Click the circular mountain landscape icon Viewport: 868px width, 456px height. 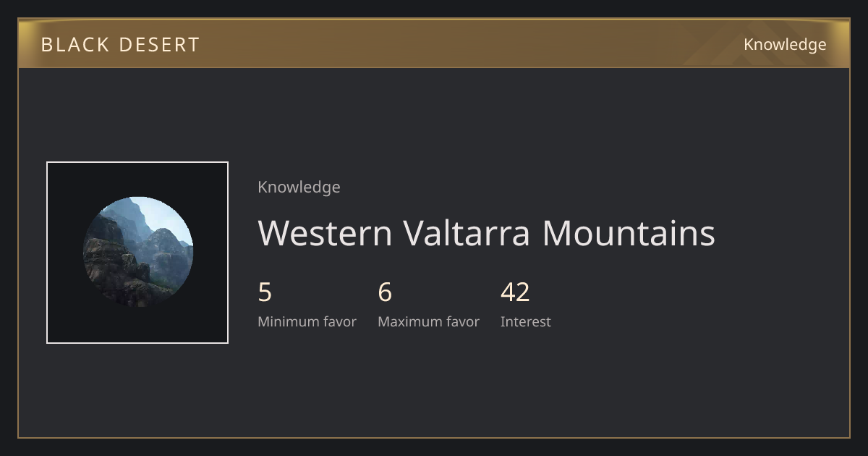(x=137, y=252)
